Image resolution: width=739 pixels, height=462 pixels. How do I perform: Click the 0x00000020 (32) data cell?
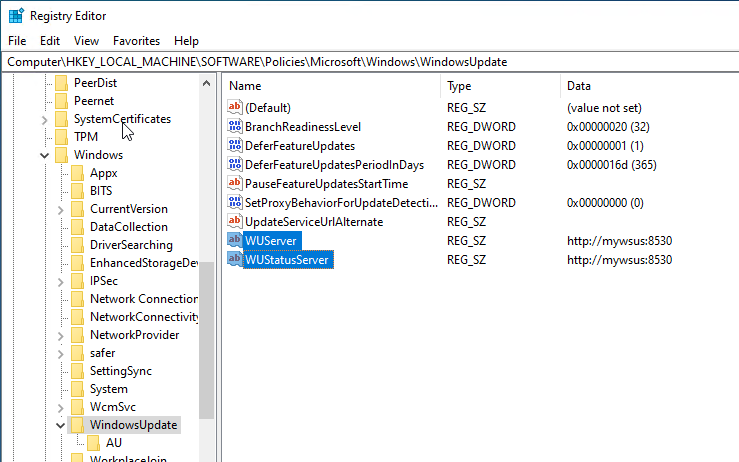(608, 127)
